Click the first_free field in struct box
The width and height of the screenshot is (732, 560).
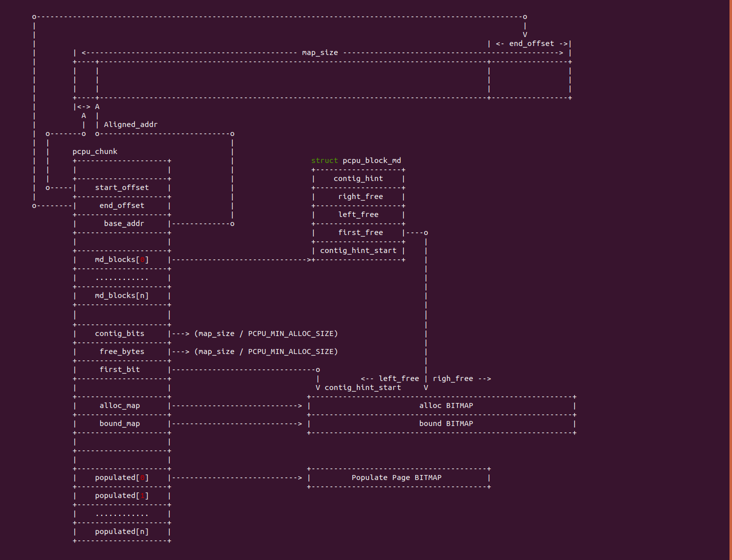(360, 232)
